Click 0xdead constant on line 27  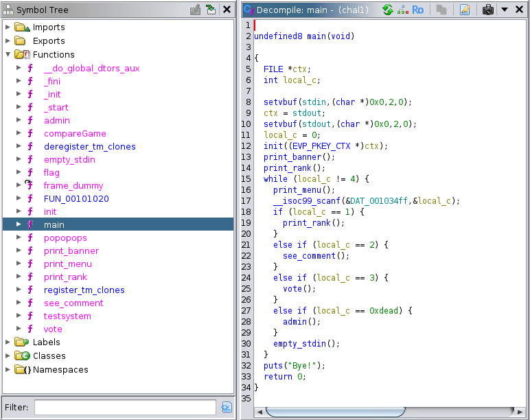pos(384,310)
